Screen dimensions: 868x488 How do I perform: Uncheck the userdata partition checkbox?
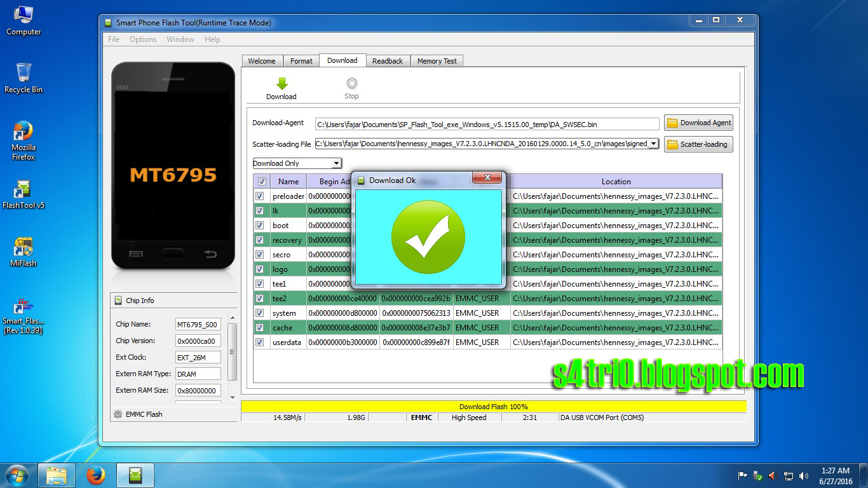(260, 342)
